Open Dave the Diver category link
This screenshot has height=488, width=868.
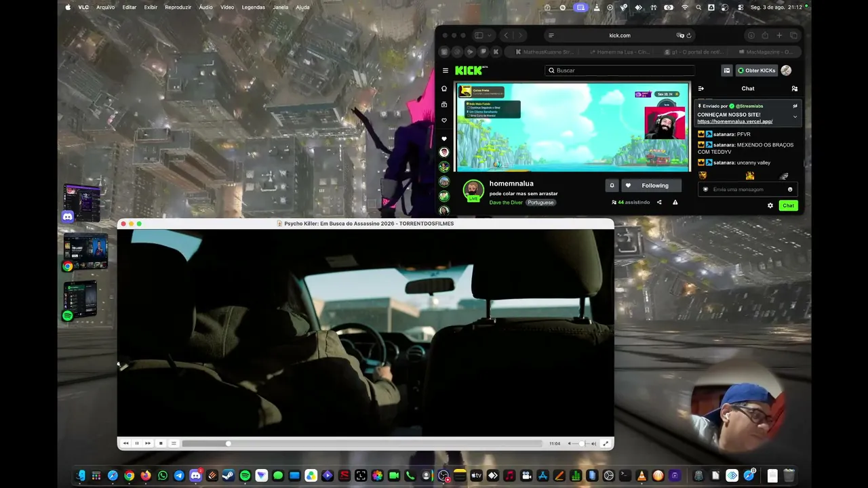pyautogui.click(x=506, y=203)
